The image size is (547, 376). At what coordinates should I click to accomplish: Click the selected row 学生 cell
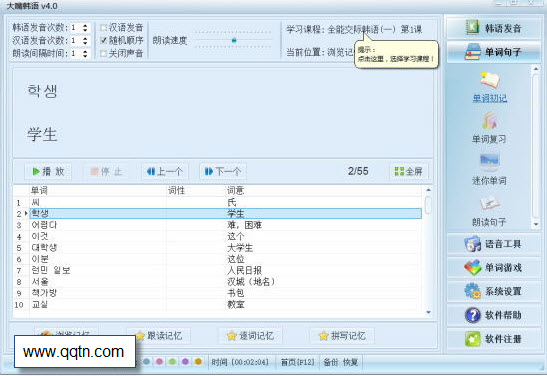(236, 213)
